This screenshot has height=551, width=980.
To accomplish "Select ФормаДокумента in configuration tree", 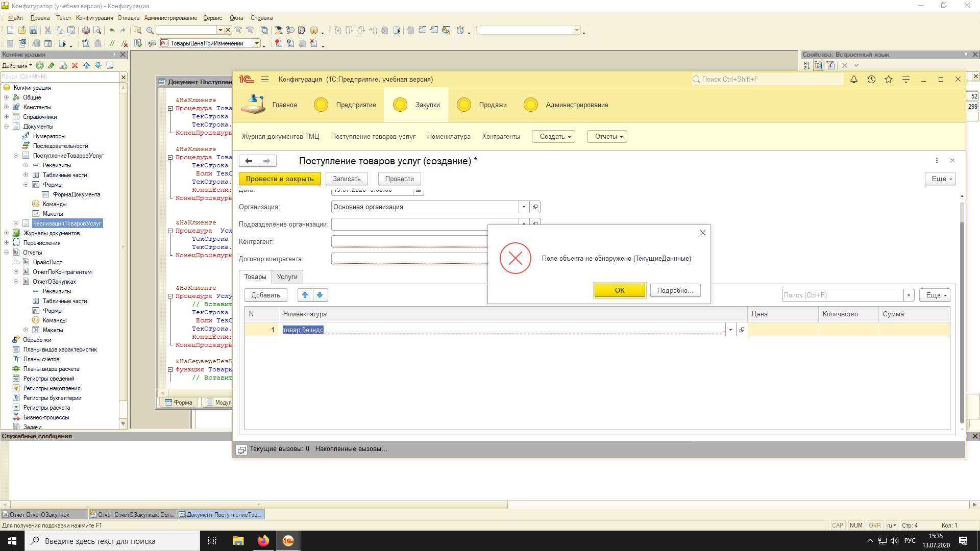I will click(76, 194).
